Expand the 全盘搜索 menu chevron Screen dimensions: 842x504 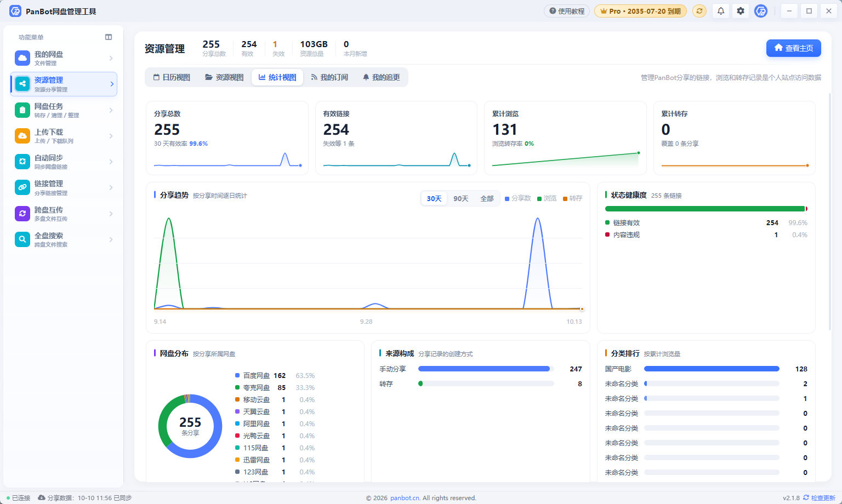111,239
